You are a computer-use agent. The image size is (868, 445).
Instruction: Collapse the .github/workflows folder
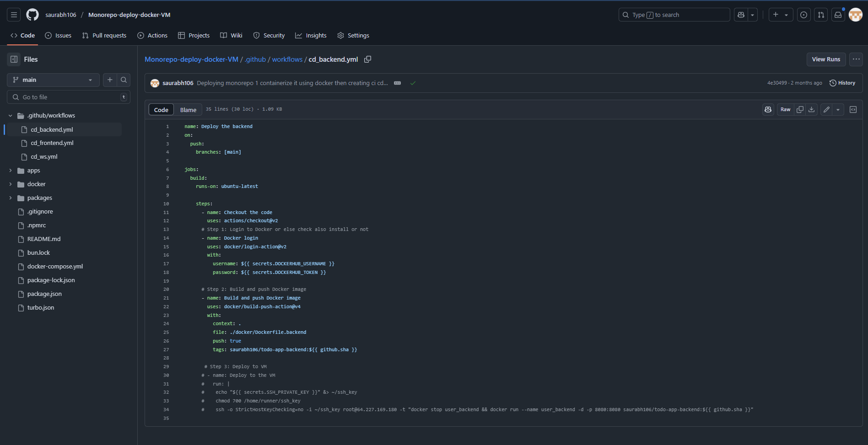tap(11, 115)
